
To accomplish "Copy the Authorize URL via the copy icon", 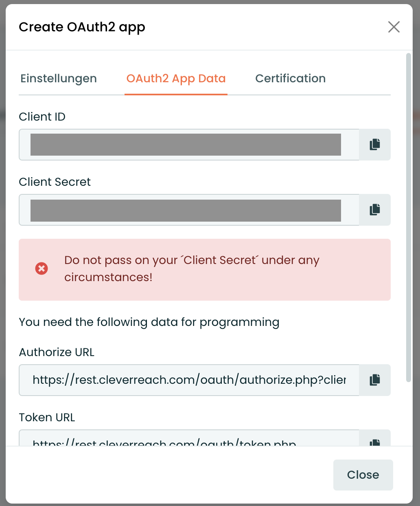I will tap(374, 380).
